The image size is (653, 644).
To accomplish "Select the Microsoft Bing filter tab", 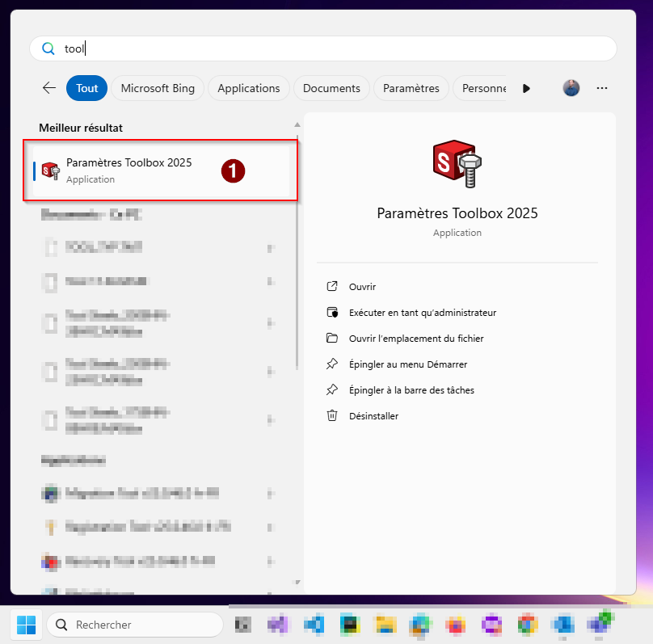I will (x=158, y=88).
